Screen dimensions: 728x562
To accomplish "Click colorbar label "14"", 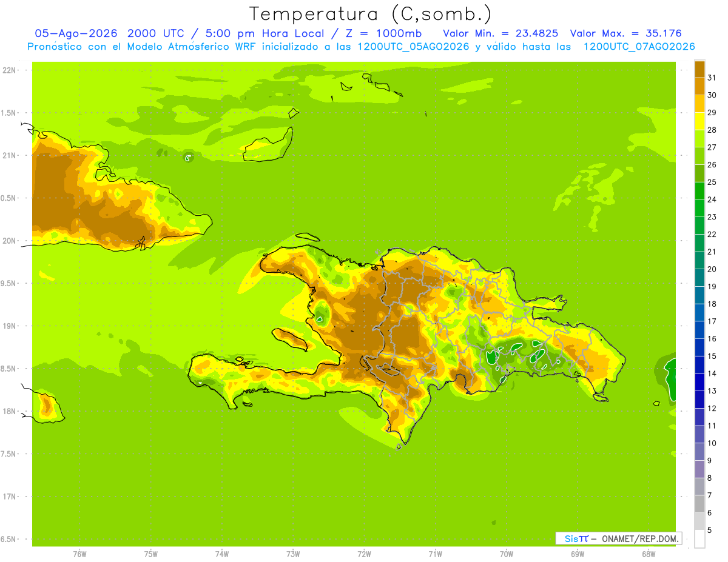I will click(712, 373).
